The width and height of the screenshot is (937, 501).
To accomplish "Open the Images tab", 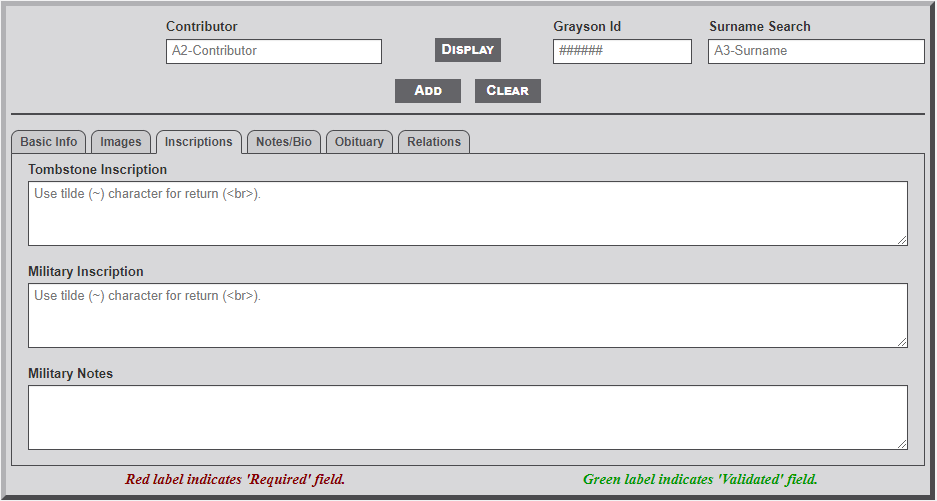I will tap(122, 142).
